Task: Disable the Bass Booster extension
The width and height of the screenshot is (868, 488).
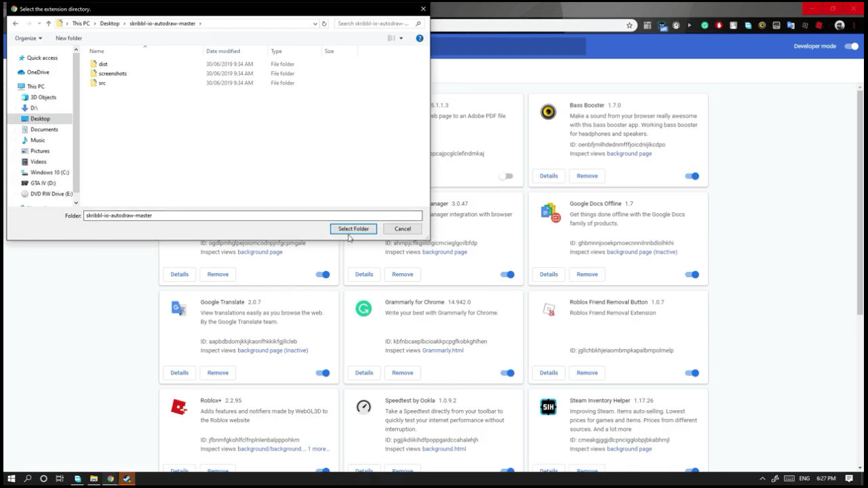Action: [x=692, y=176]
